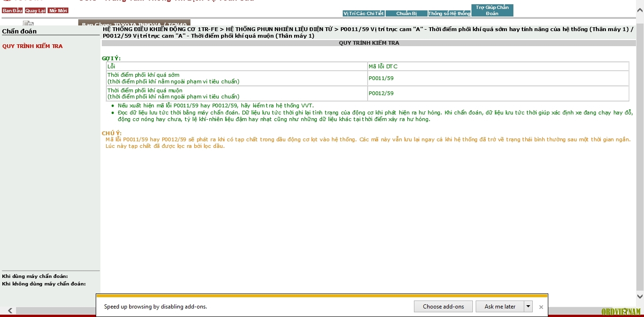Click the GỢI Ý heading
The width and height of the screenshot is (644, 317).
point(111,58)
